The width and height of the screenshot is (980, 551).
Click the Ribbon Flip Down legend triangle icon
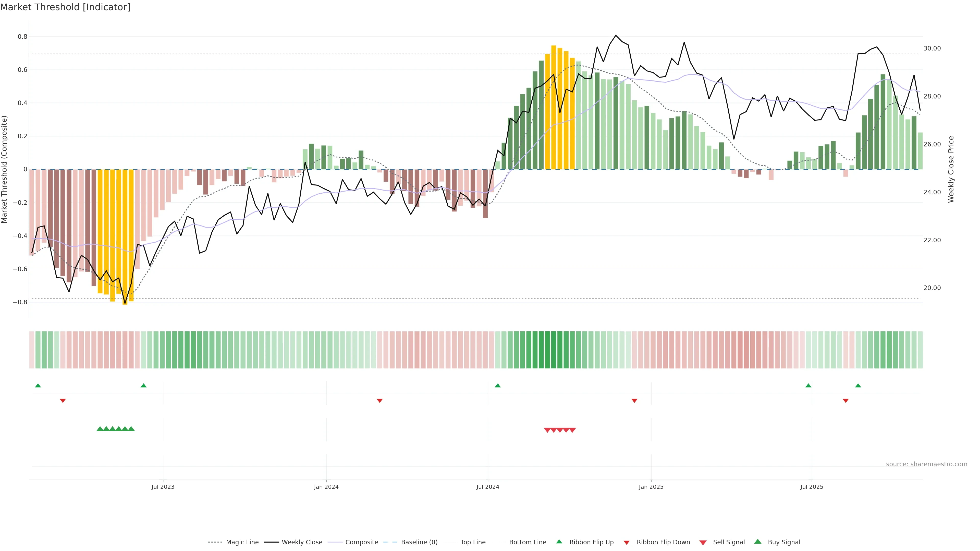pos(627,543)
